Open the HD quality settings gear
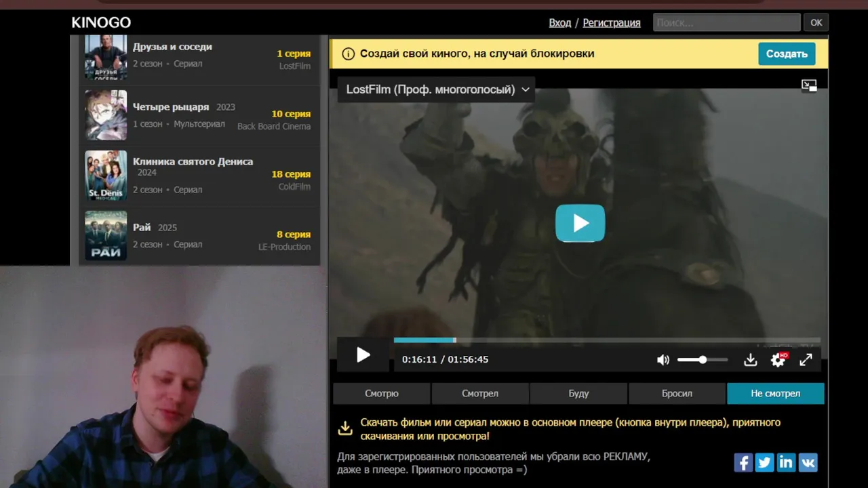868x488 pixels. coord(778,360)
